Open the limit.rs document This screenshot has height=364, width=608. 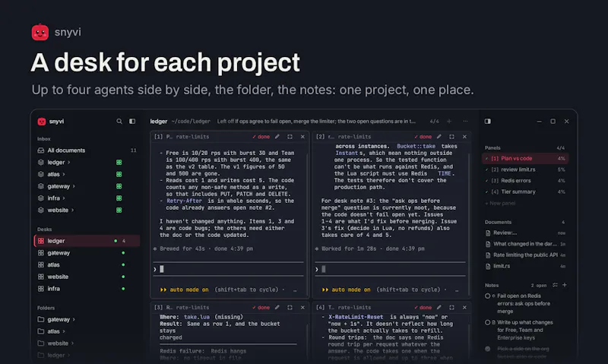point(525,266)
